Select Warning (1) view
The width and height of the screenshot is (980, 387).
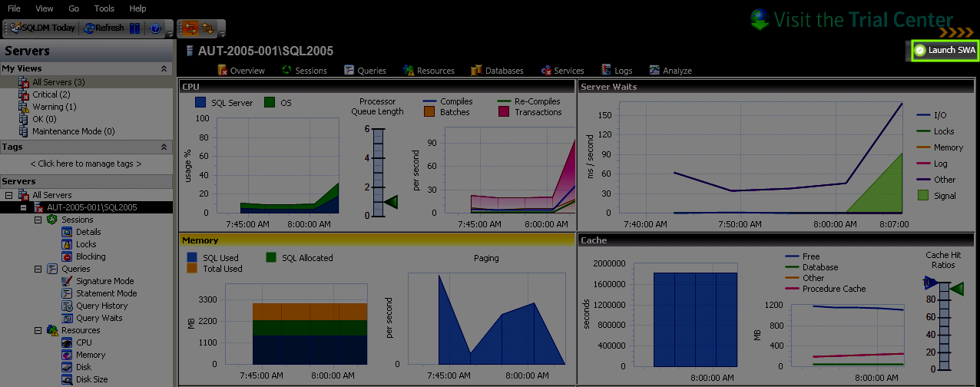47,107
